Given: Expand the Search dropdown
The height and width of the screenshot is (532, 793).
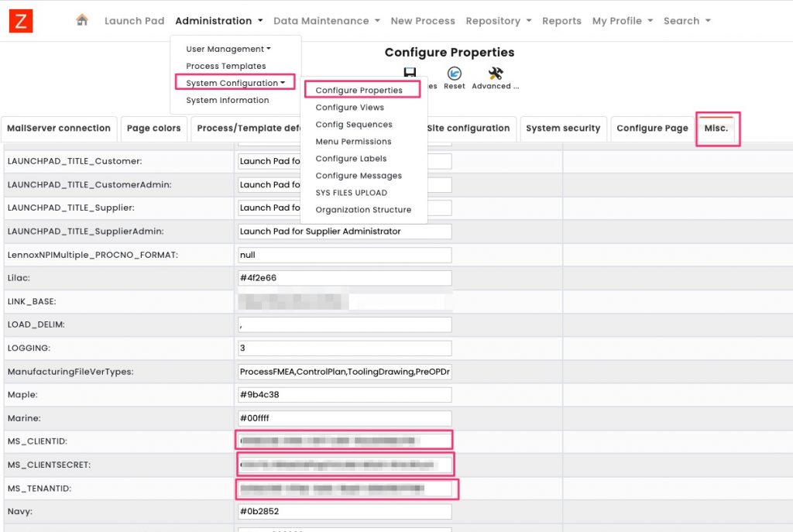Looking at the screenshot, I should pyautogui.click(x=688, y=21).
